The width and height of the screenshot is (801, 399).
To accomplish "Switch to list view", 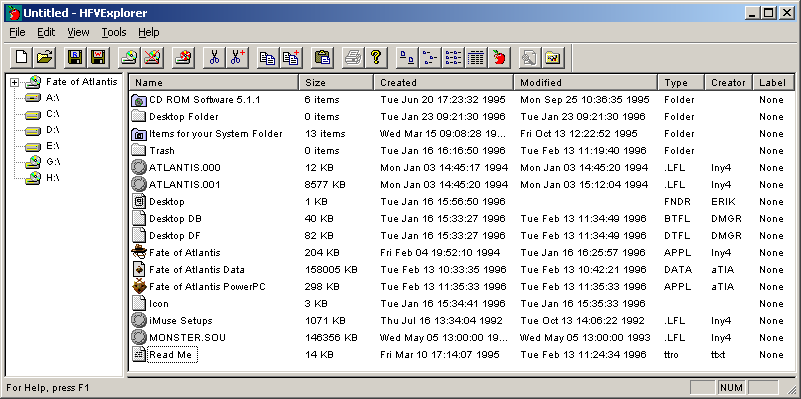I will 453,57.
